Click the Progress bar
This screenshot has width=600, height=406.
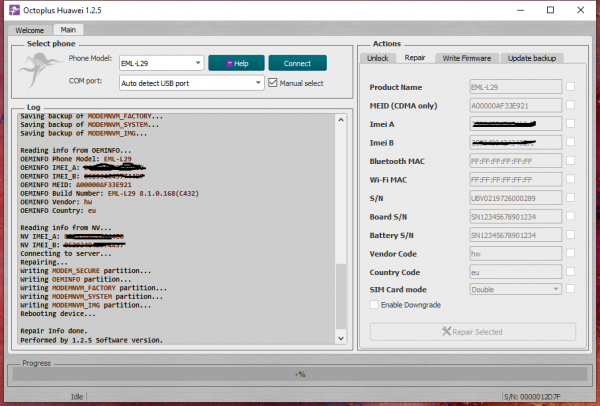[x=300, y=374]
